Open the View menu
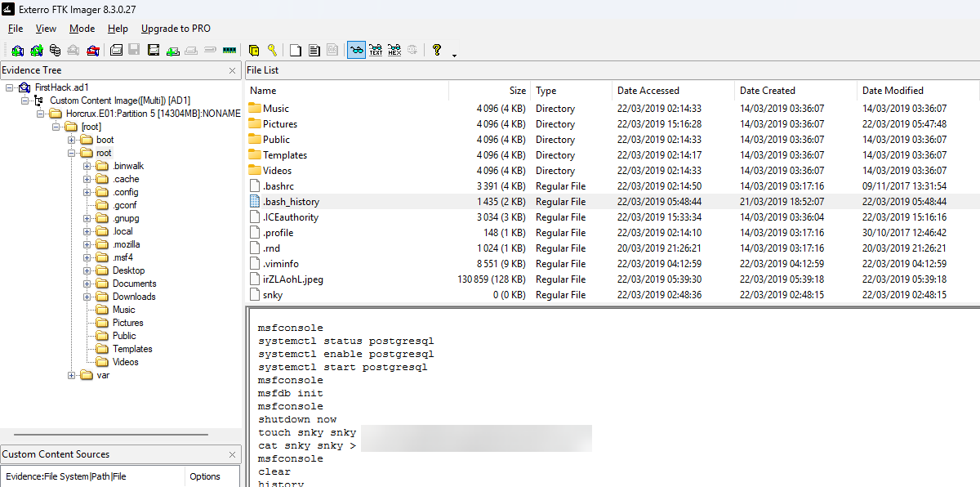This screenshot has width=980, height=487. pos(46,29)
